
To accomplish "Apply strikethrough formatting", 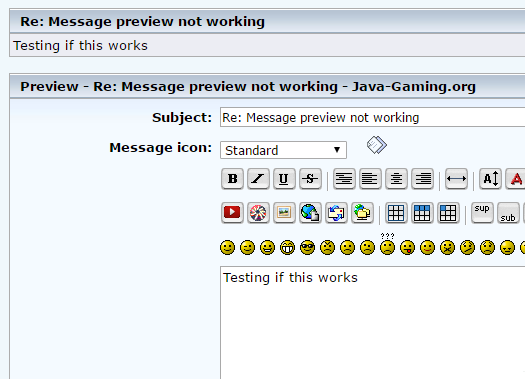I will (x=310, y=179).
